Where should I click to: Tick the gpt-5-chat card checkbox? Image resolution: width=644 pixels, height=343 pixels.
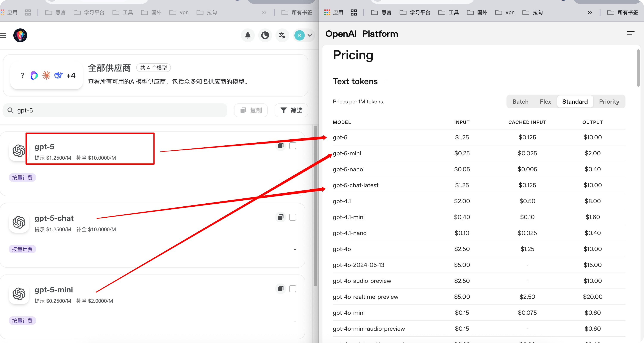click(292, 217)
